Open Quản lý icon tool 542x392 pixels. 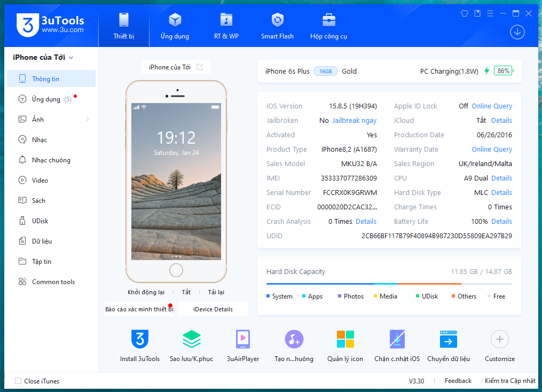tap(345, 340)
